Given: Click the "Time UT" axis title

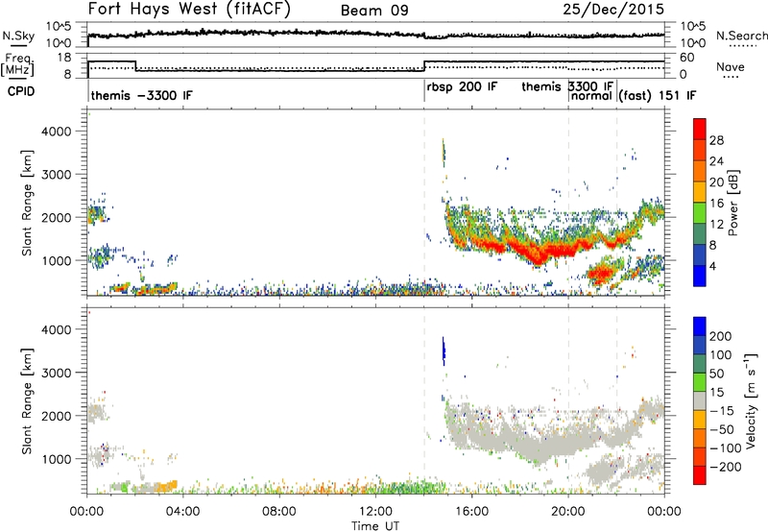Looking at the screenshot, I should 375,525.
